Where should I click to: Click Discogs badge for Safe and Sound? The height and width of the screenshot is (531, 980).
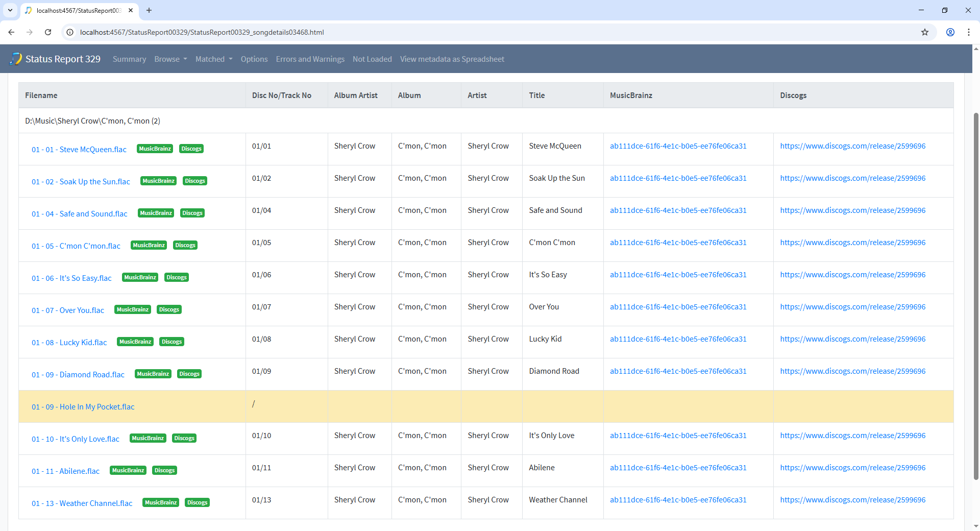click(192, 213)
